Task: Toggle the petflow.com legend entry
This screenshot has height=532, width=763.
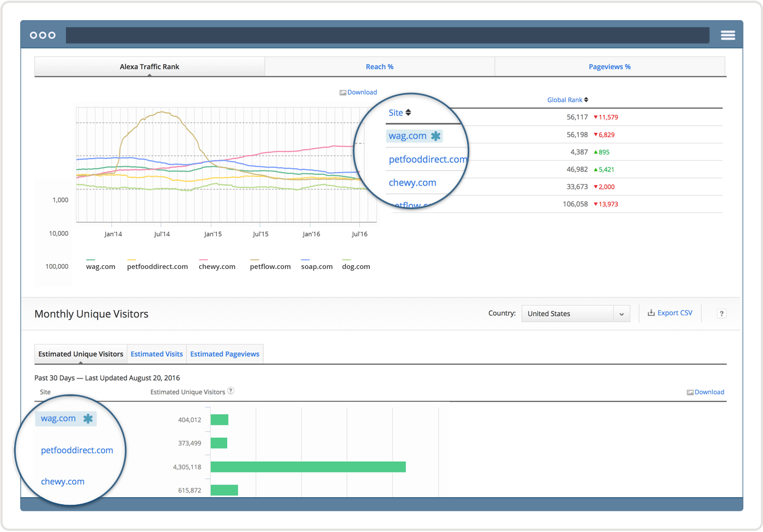Action: point(270,266)
